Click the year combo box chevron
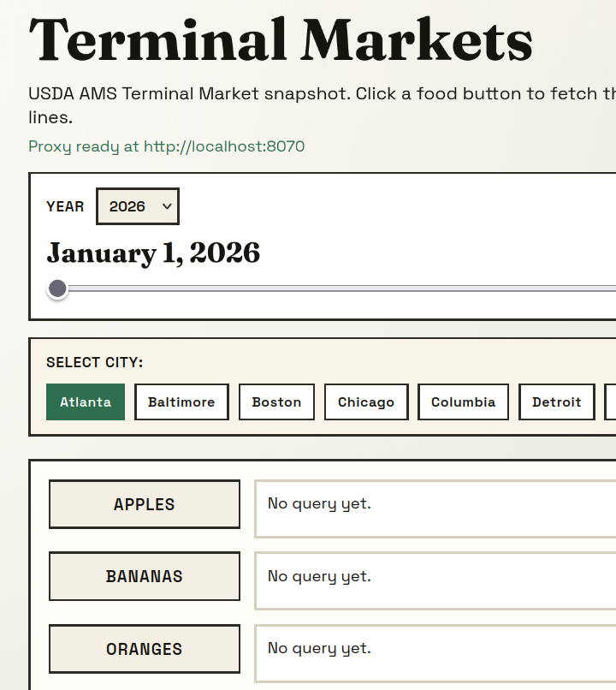The height and width of the screenshot is (690, 616). (165, 205)
